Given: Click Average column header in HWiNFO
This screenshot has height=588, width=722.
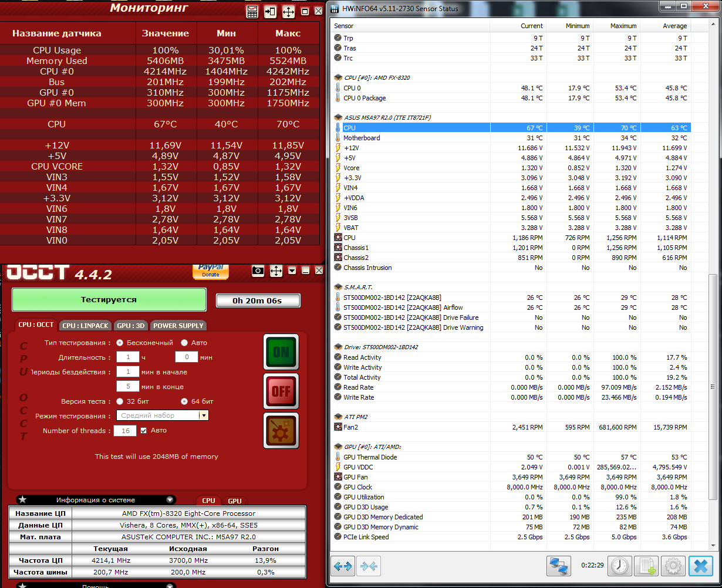Looking at the screenshot, I should [666, 26].
